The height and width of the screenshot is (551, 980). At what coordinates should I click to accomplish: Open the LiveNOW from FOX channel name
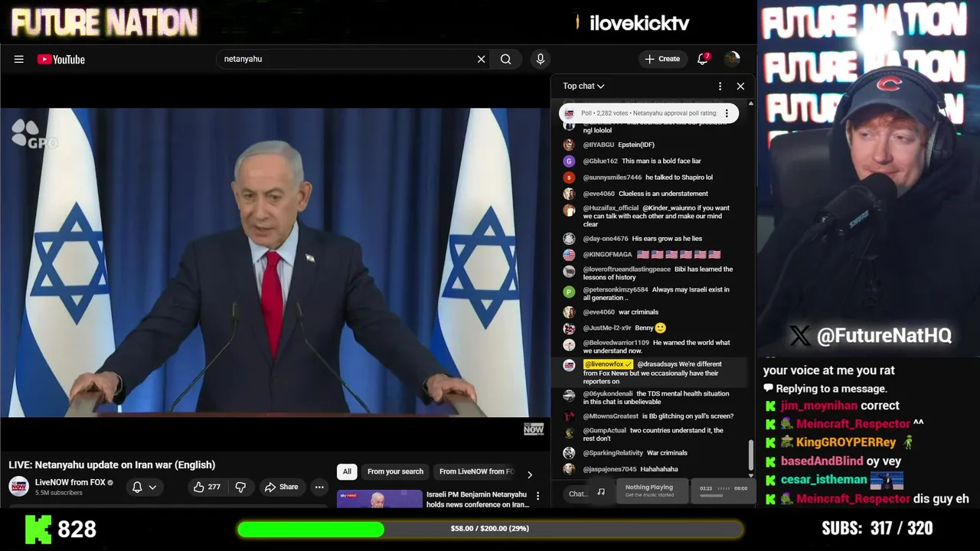(70, 482)
